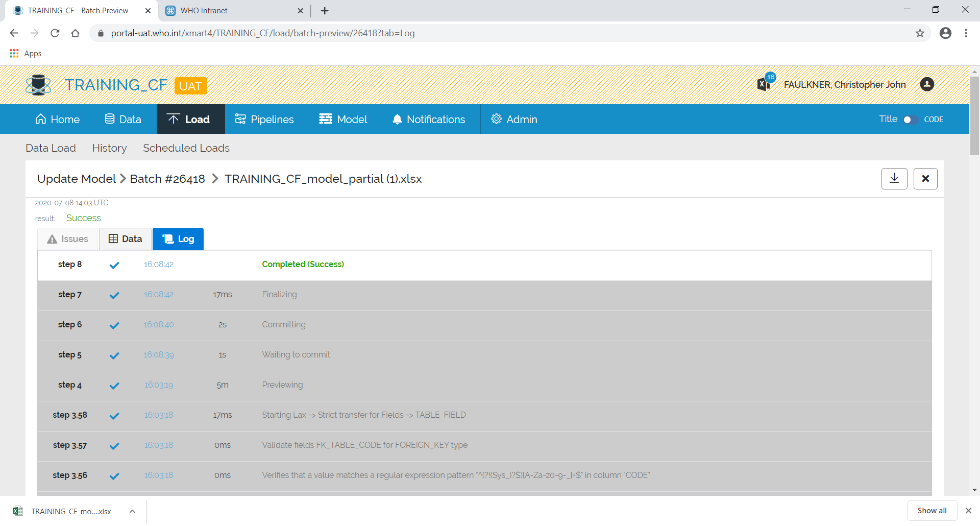Click the Load upload-arrow icon

coord(174,119)
